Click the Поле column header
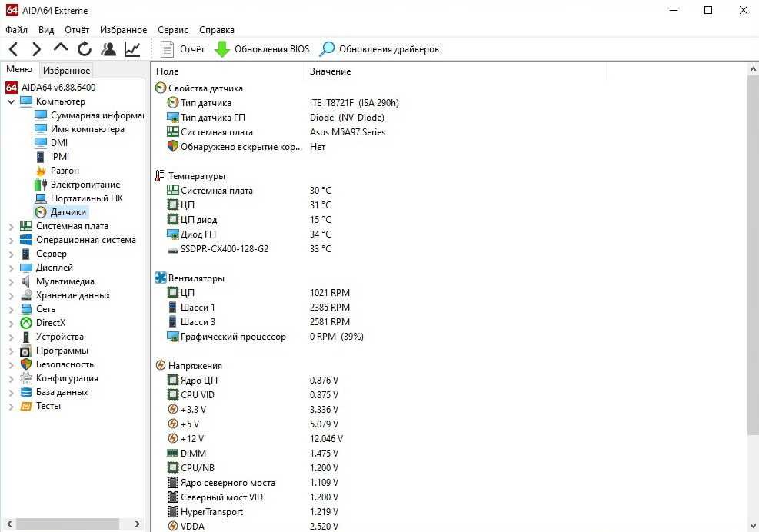Screen dimensions: 759x532 point(228,71)
